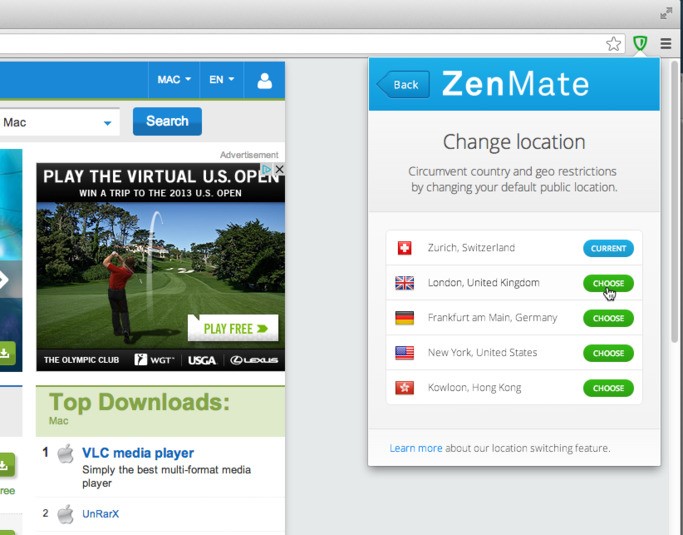This screenshot has height=535, width=683.
Task: Click the CURRENT button for Zurich
Action: pyautogui.click(x=608, y=248)
